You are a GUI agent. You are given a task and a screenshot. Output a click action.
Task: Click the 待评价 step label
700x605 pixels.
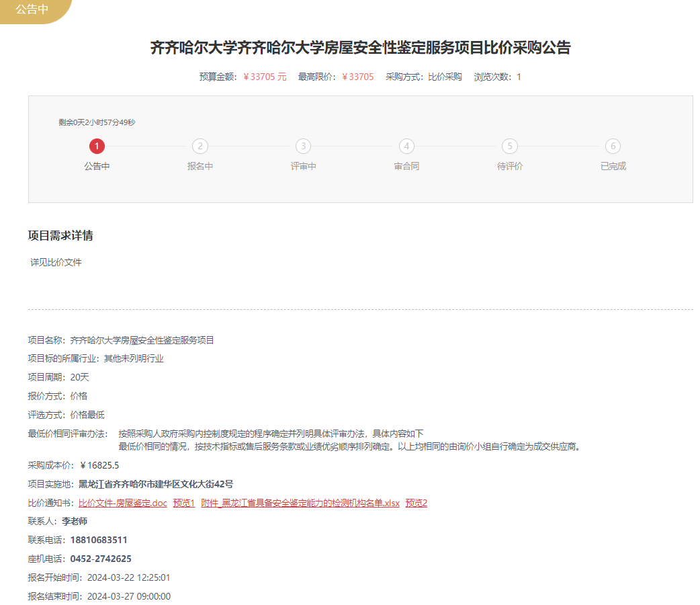tap(510, 166)
